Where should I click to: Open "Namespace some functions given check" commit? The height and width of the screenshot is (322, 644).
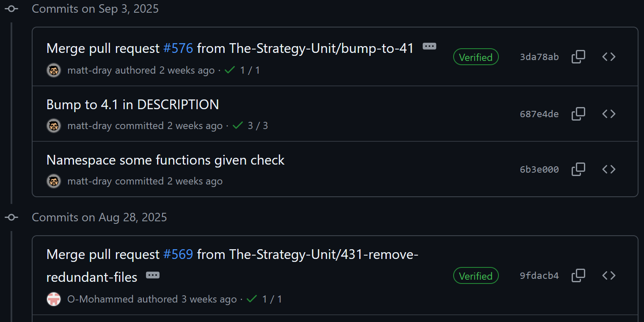click(165, 160)
